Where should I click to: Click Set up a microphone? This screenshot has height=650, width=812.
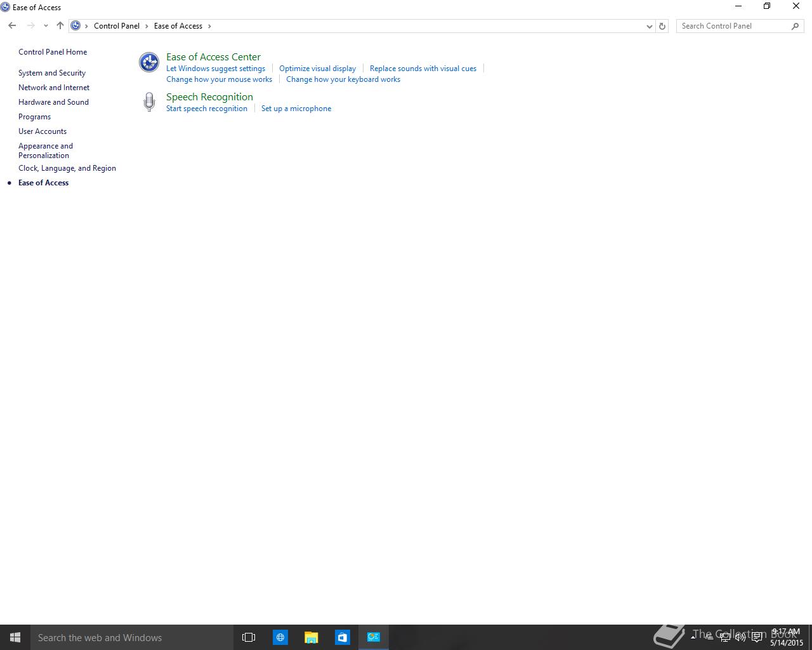tap(296, 109)
